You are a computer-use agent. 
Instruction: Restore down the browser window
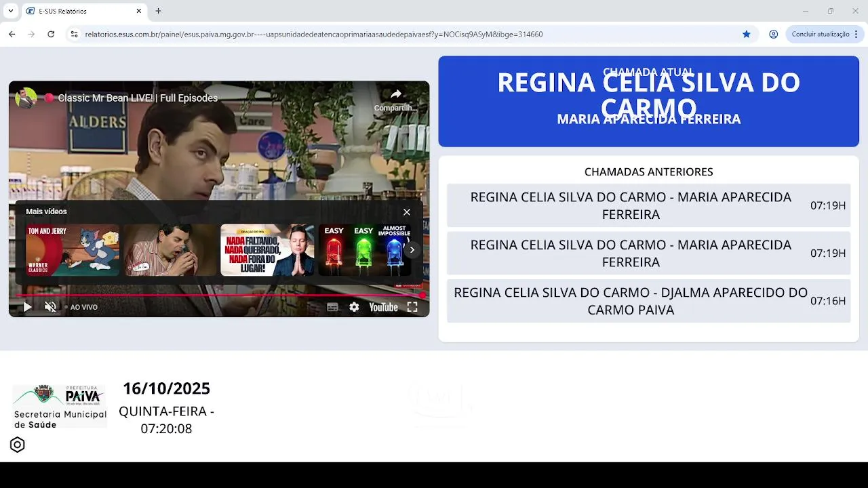(x=831, y=11)
